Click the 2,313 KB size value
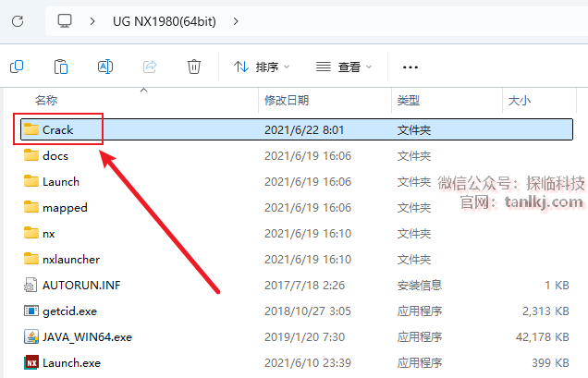The height and width of the screenshot is (378, 588). [545, 311]
